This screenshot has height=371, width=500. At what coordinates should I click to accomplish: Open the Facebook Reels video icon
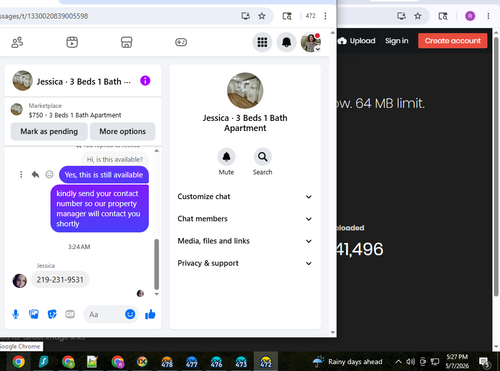pos(72,42)
